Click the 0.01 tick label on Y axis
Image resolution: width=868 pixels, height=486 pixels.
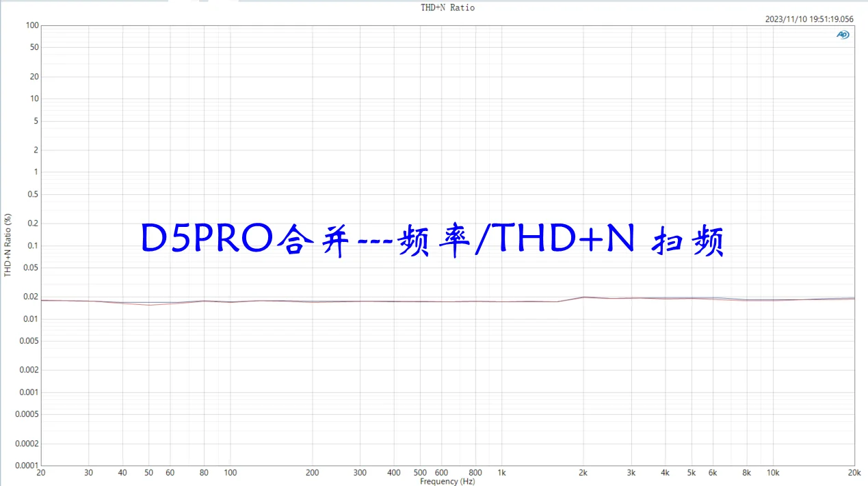pos(30,319)
